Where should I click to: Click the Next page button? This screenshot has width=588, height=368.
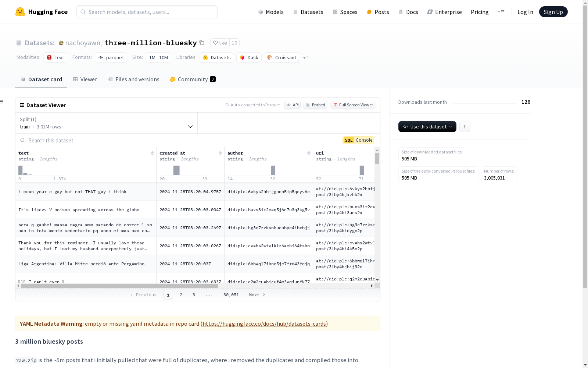257,295
